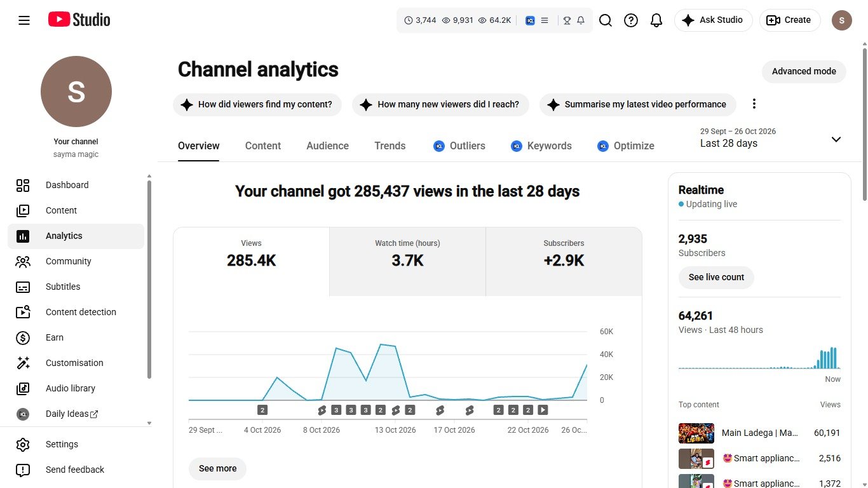Open the account avatar in the header
Screen dimensions: 868x488
[842, 20]
